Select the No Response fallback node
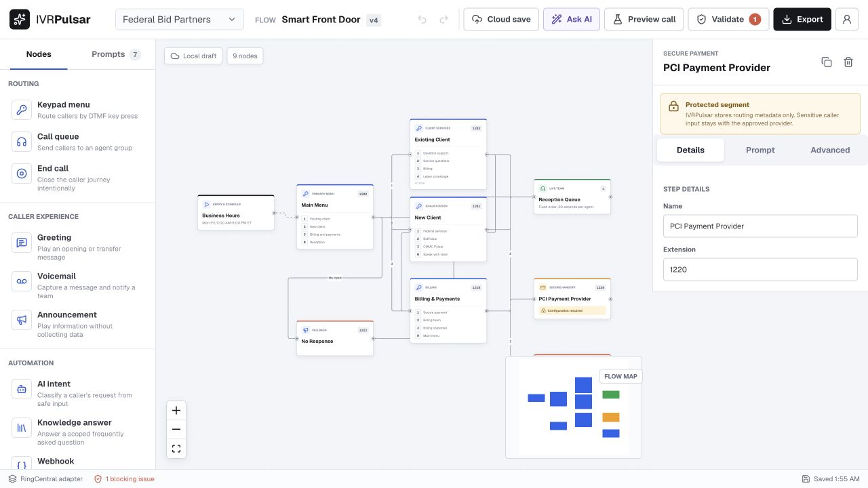This screenshot has width=868, height=488. click(335, 338)
